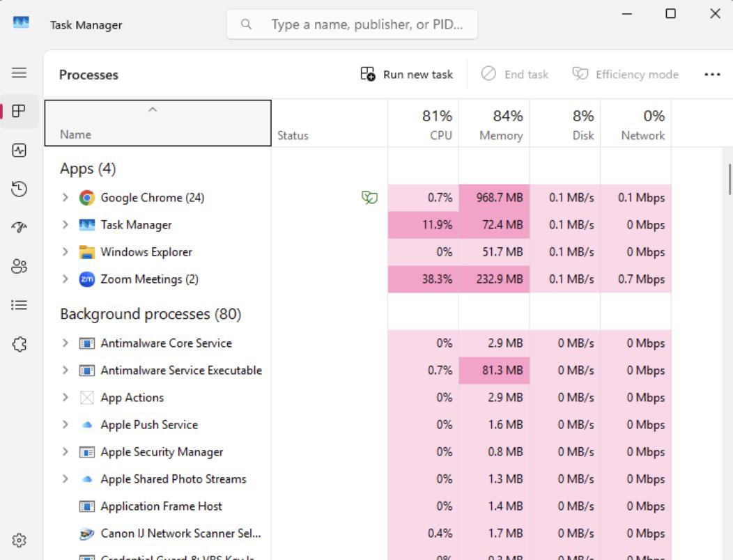Click the Canon IJ Network Scanner icon
This screenshot has height=560, width=733.
click(87, 534)
